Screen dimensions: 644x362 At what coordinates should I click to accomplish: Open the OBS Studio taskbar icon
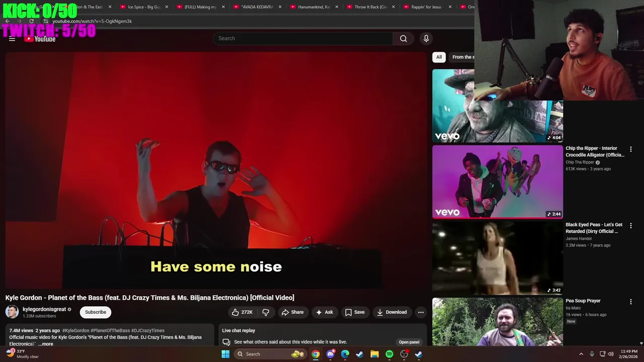point(404,354)
